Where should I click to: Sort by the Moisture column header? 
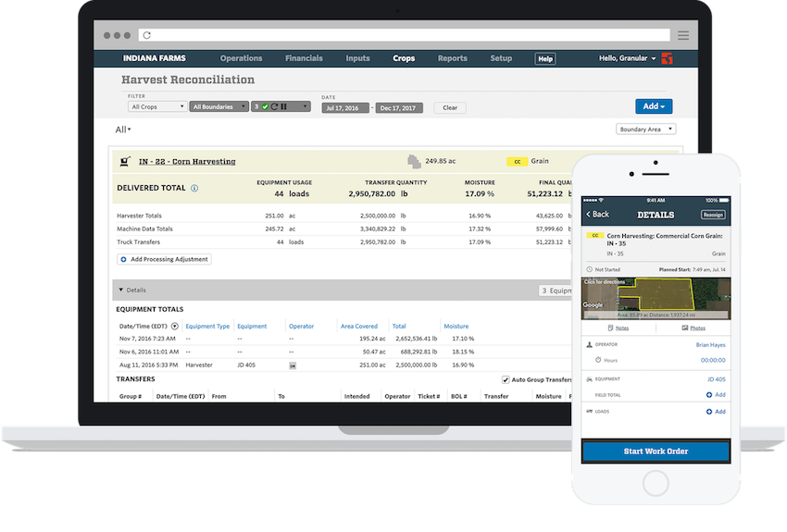(456, 327)
